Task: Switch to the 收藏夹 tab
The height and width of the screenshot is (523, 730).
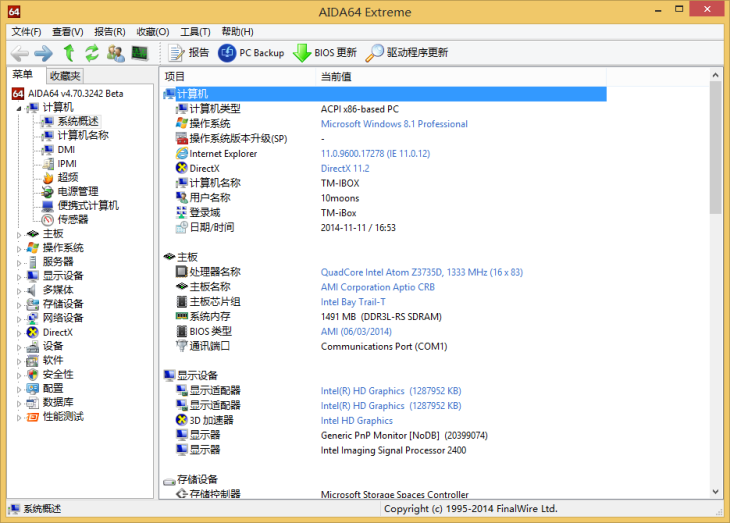Action: tap(65, 75)
